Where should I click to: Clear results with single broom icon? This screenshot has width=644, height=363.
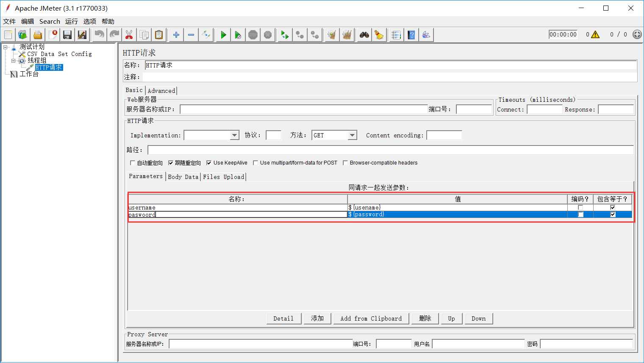332,35
